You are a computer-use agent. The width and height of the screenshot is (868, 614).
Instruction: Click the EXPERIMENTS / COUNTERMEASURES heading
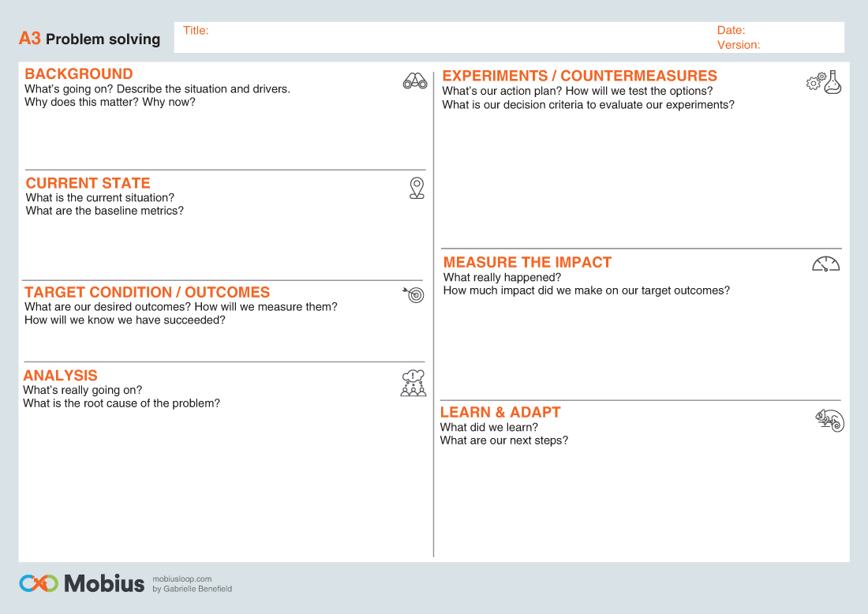coord(580,75)
